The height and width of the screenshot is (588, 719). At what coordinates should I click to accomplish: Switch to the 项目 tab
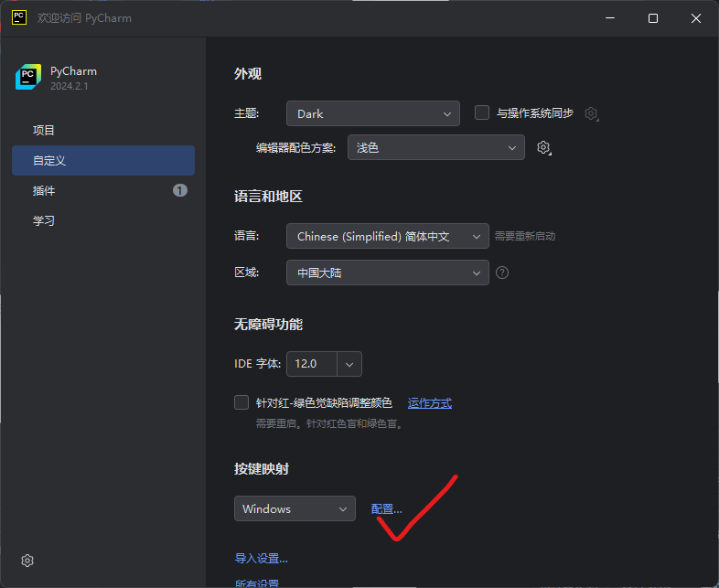pyautogui.click(x=103, y=130)
